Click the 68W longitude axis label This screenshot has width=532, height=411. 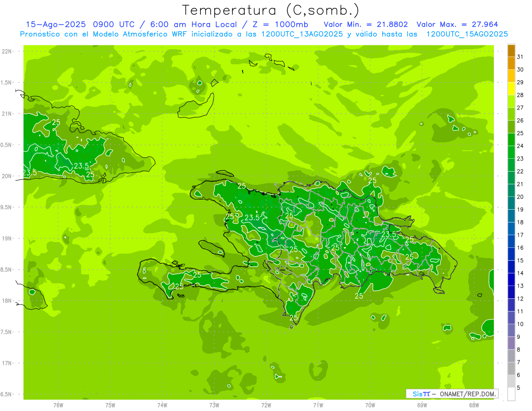[x=474, y=405]
